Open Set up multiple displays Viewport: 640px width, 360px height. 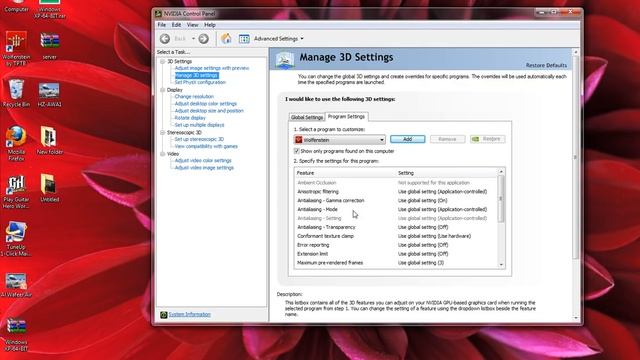tap(200, 125)
